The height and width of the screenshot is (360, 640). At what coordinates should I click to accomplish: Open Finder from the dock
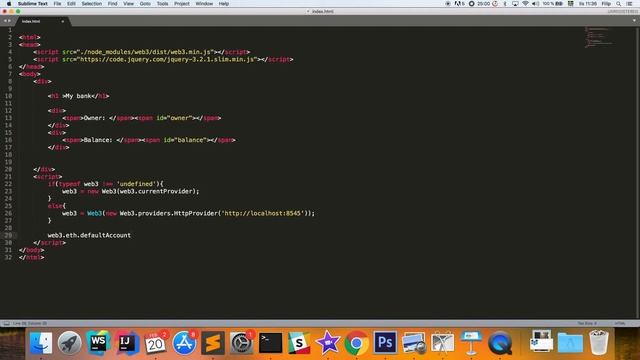tap(41, 342)
